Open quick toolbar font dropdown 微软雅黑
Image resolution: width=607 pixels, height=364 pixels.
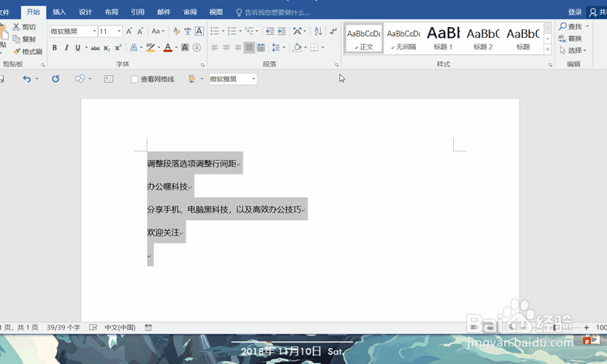coord(254,79)
